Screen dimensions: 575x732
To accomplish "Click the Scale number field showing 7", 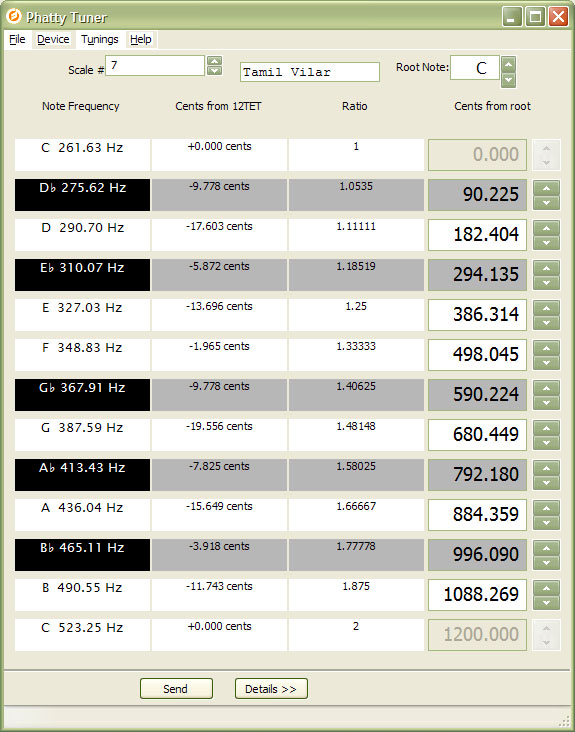I will (x=155, y=65).
